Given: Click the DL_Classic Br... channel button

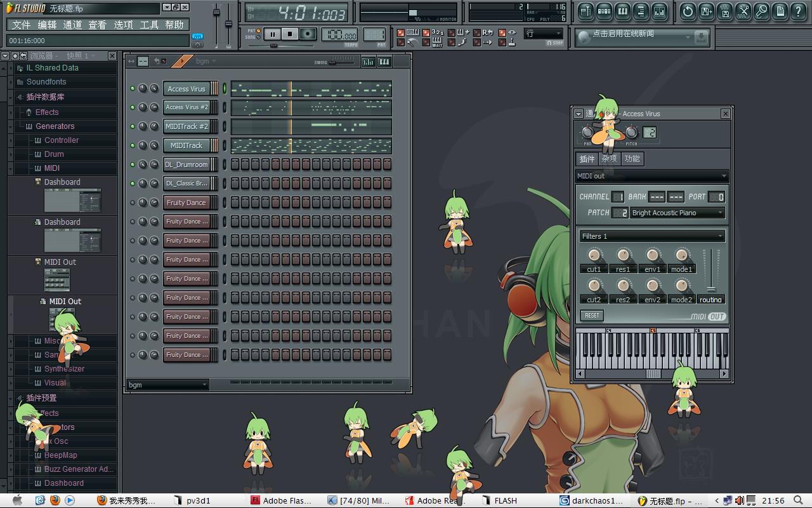Looking at the screenshot, I should coord(187,184).
